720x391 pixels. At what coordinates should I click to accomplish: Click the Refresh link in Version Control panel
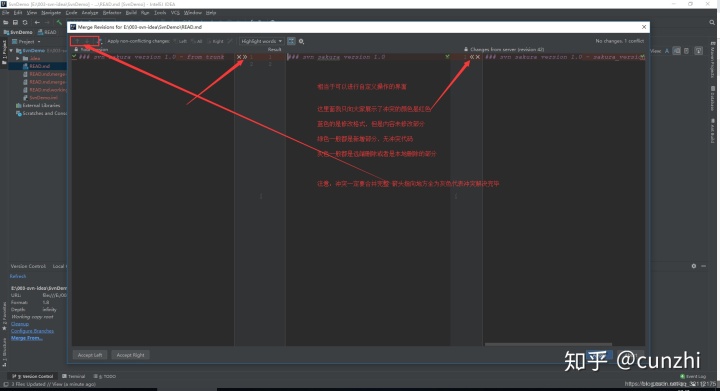(x=18, y=276)
